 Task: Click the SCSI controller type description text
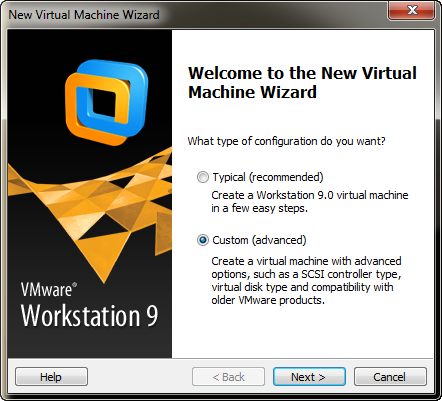(306, 280)
